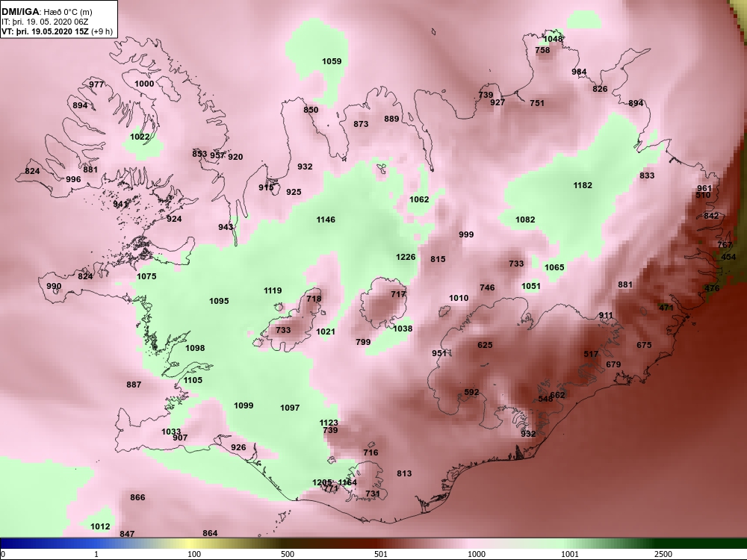Click the height value 1010

pos(459,298)
